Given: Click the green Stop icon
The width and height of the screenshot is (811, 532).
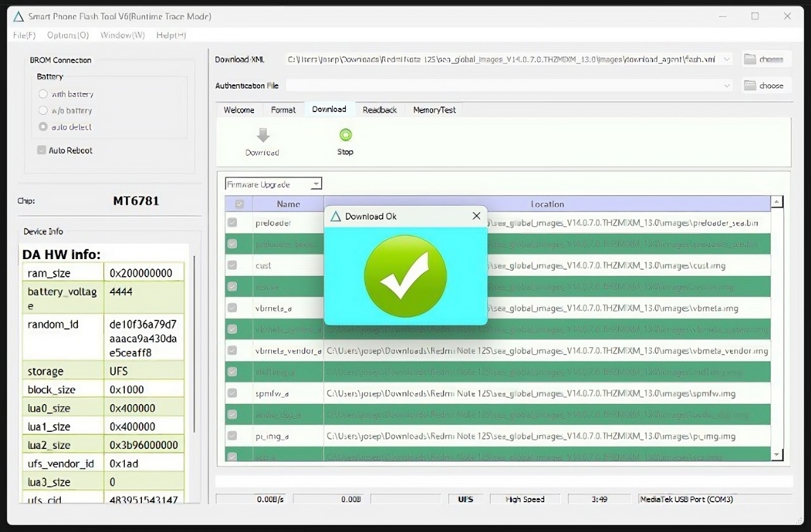Looking at the screenshot, I should (x=345, y=135).
